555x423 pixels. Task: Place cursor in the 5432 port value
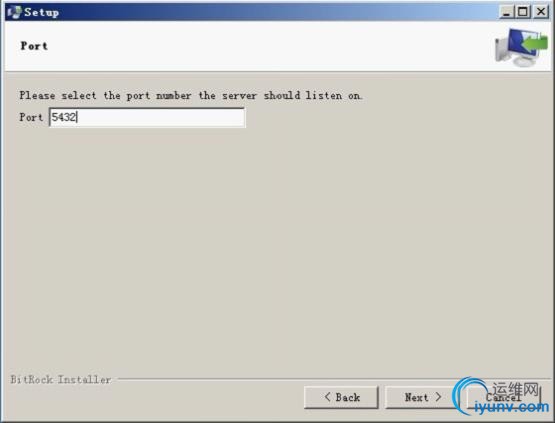[64, 117]
